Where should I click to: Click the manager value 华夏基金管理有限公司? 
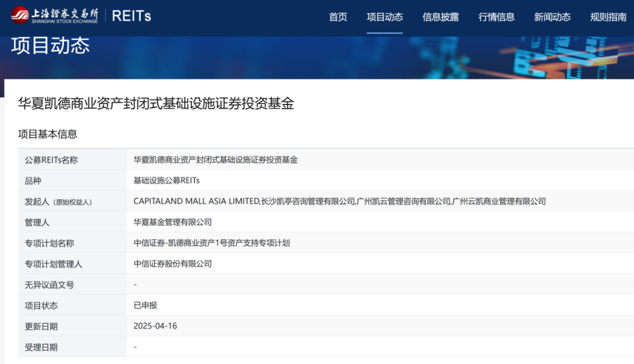(x=173, y=222)
